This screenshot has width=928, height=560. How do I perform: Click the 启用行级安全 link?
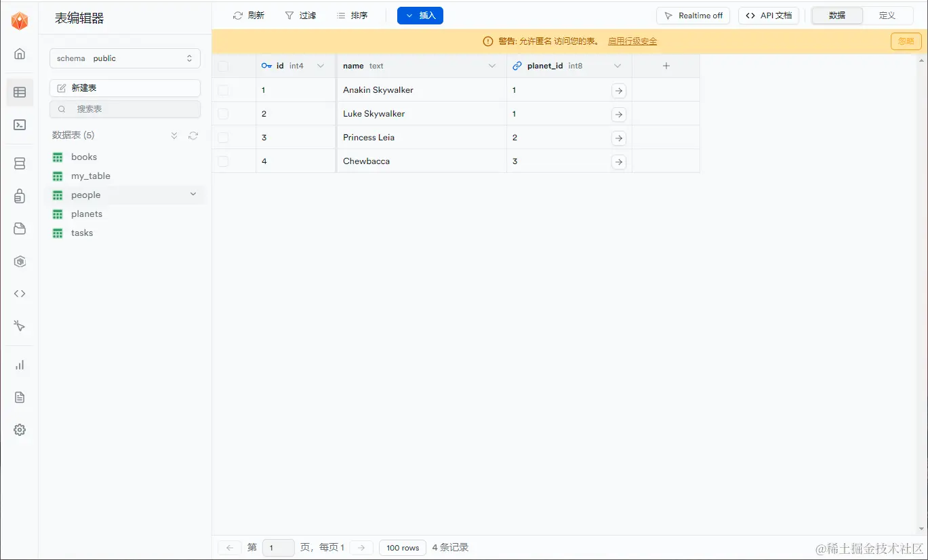click(x=632, y=41)
